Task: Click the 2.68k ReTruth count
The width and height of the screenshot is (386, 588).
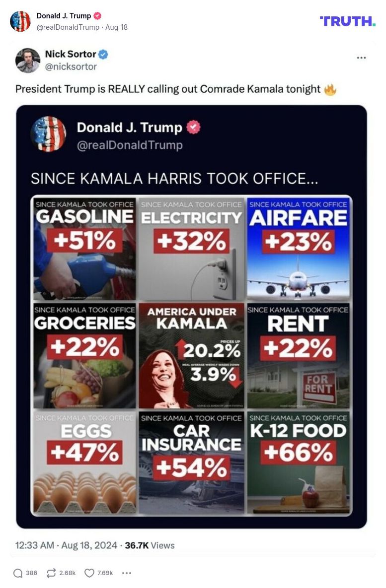Action: coord(66,572)
